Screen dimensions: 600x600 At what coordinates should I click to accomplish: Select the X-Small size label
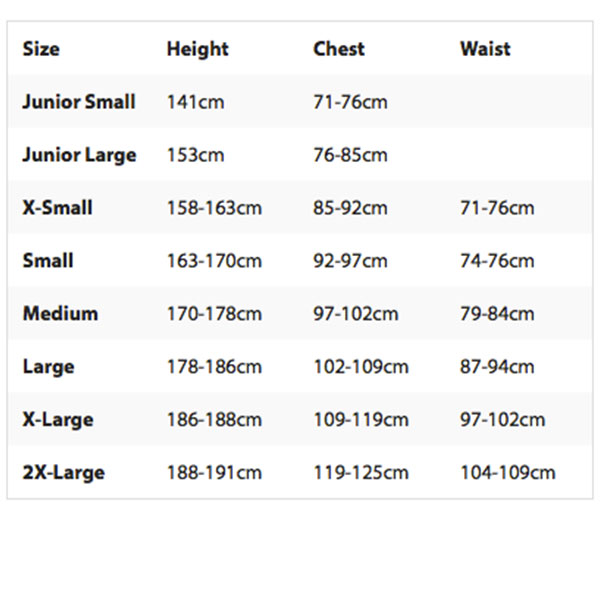click(x=57, y=208)
